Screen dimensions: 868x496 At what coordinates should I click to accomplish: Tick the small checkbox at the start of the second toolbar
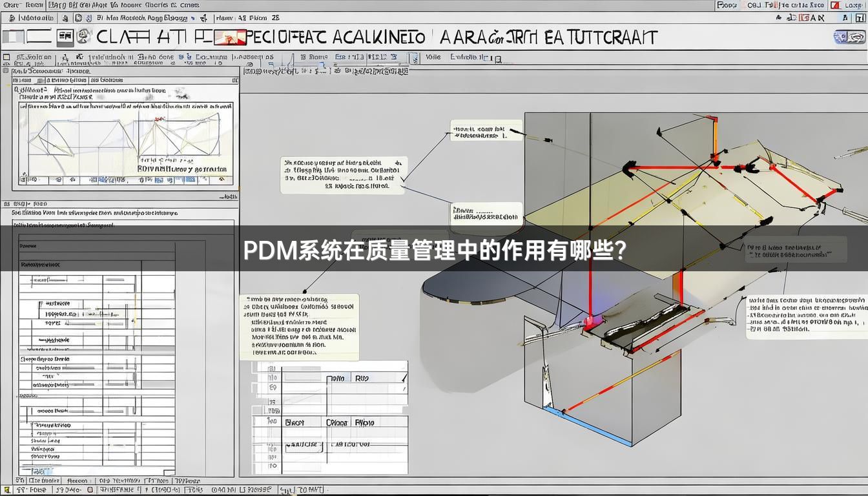[x=6, y=57]
